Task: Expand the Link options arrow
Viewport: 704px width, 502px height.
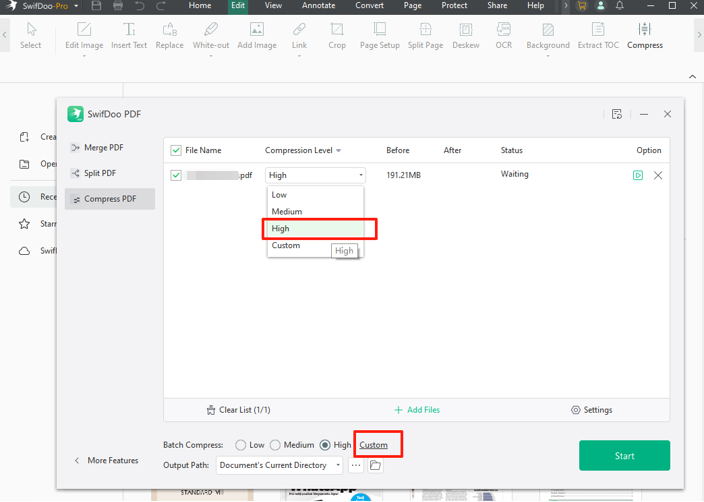Action: pyautogui.click(x=299, y=56)
